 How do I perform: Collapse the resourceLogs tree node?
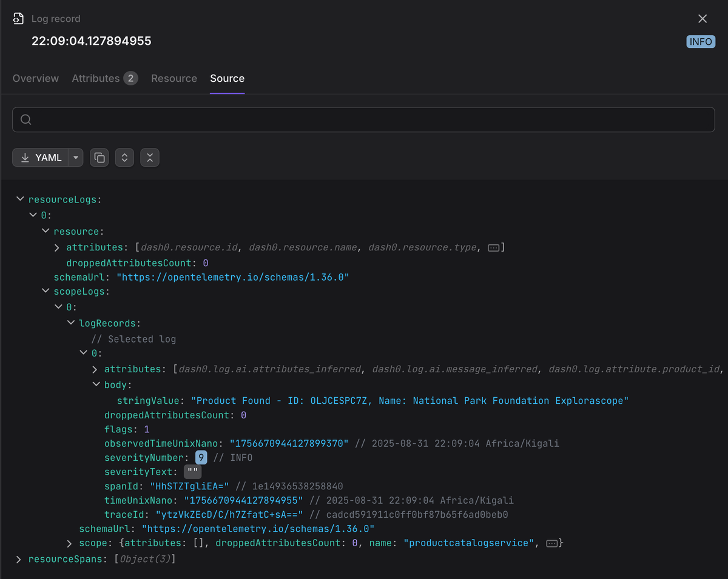point(20,199)
